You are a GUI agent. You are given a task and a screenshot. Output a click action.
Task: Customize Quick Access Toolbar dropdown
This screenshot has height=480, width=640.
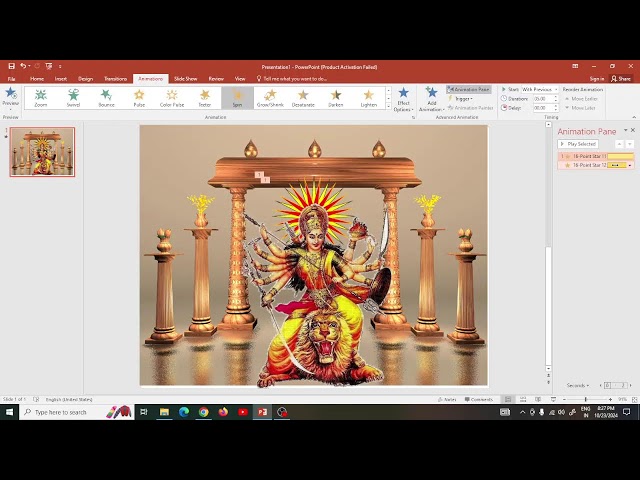60,66
